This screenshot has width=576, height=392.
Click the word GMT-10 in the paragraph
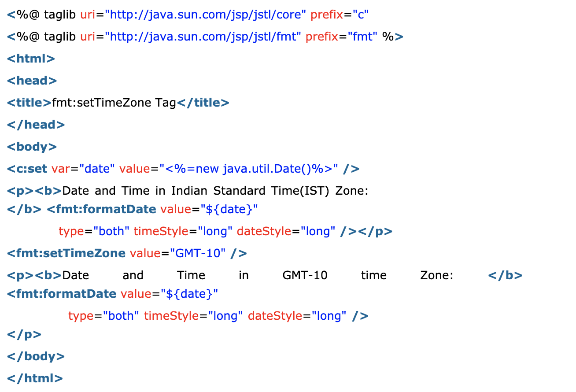305,275
